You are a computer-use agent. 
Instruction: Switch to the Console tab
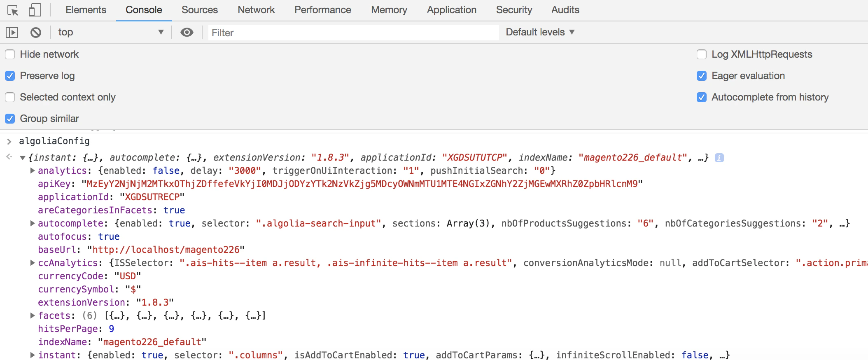pyautogui.click(x=144, y=10)
